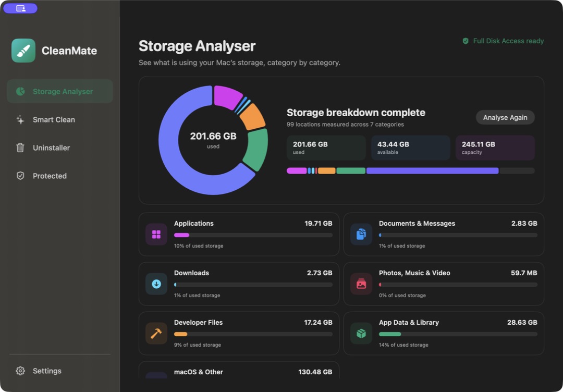Switch to Smart Clean

click(x=60, y=120)
